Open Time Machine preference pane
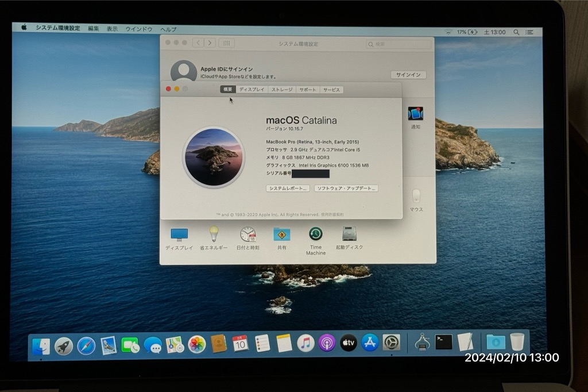The image size is (588, 392). 316,241
